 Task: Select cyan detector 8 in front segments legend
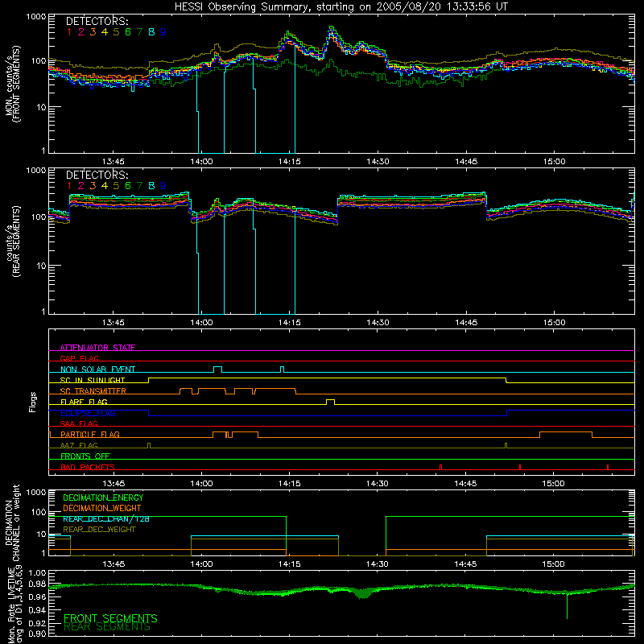coord(151,32)
